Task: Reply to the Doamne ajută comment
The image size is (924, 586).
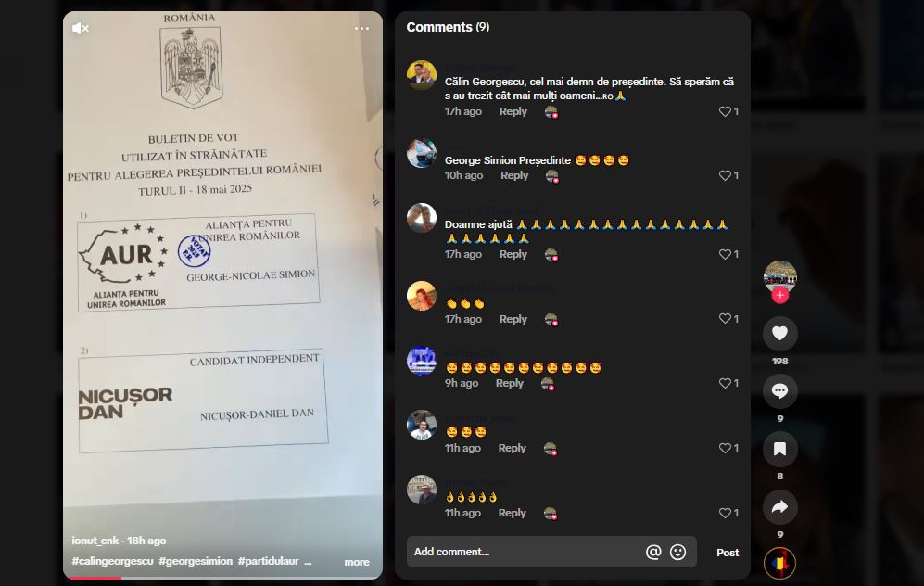Action: [x=513, y=254]
